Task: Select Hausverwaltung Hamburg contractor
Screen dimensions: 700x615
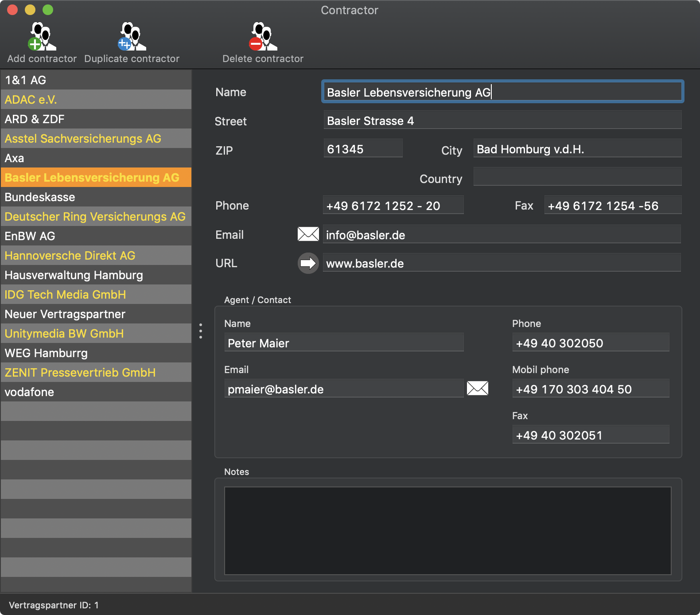Action: coord(96,275)
